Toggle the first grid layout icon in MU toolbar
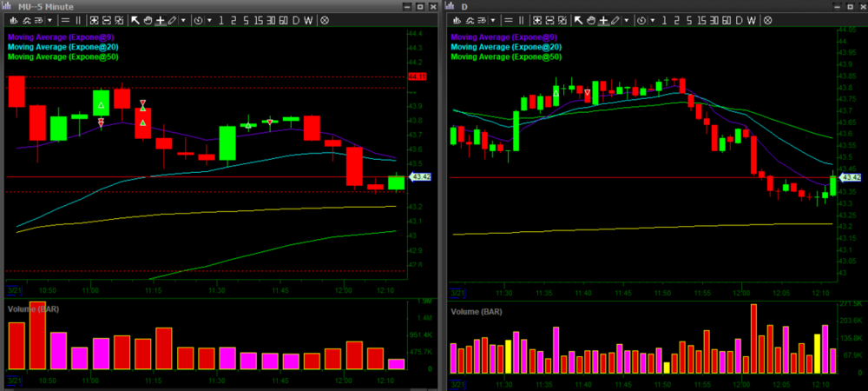The width and height of the screenshot is (868, 391). (94, 20)
